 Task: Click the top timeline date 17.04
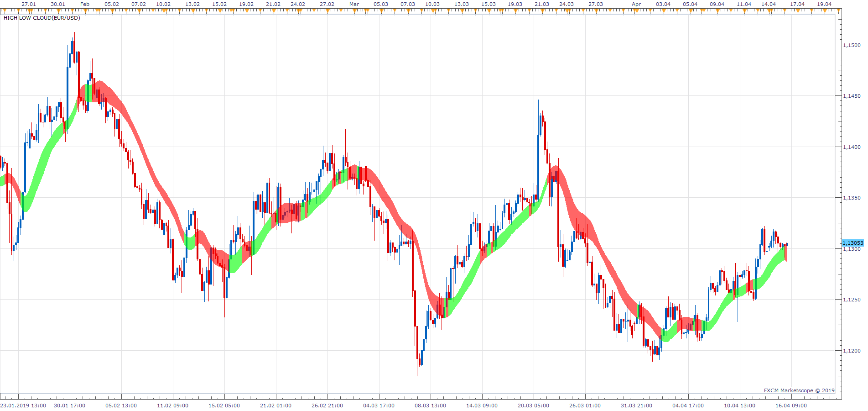click(797, 4)
